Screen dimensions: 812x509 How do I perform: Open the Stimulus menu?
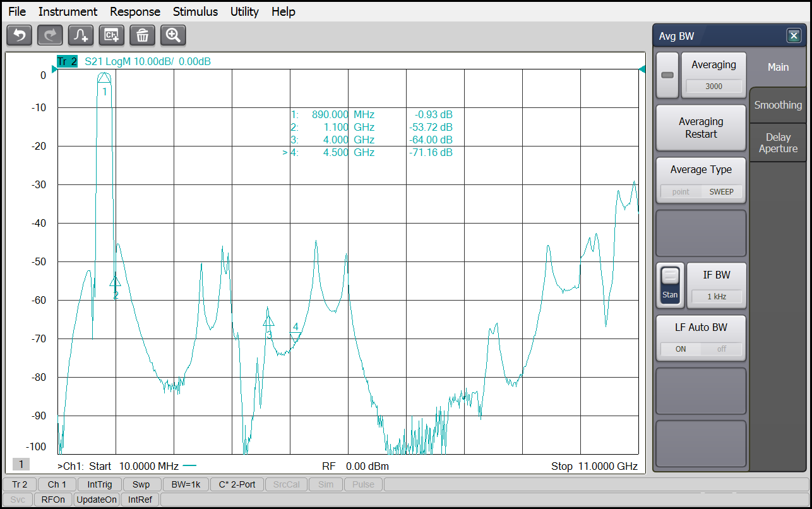click(x=195, y=11)
